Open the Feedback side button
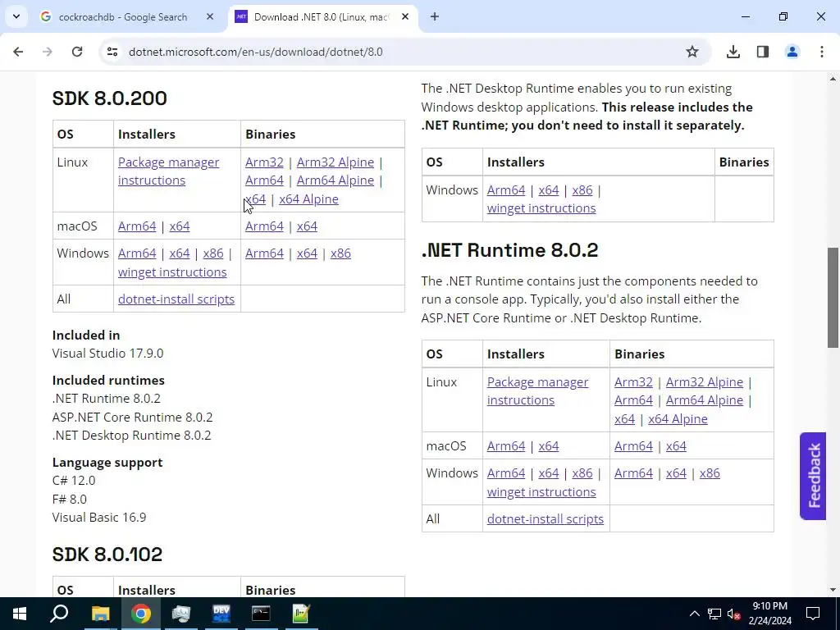 pyautogui.click(x=813, y=476)
